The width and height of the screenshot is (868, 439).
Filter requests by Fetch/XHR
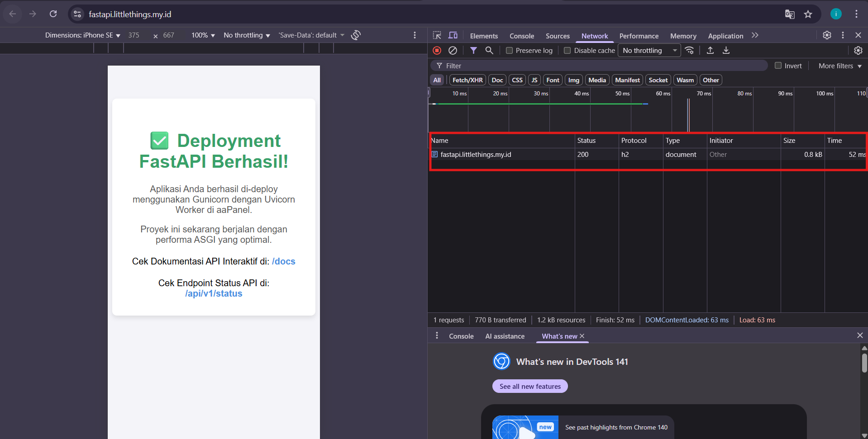pos(467,80)
